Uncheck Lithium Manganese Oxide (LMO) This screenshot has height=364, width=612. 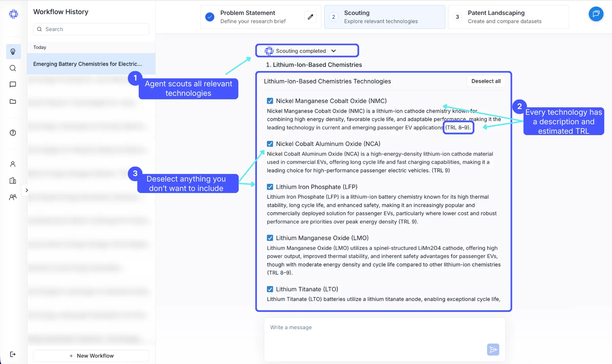(x=270, y=238)
